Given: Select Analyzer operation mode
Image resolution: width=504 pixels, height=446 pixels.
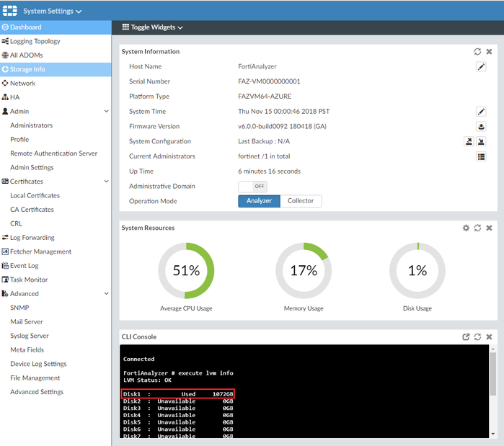Looking at the screenshot, I should 259,201.
